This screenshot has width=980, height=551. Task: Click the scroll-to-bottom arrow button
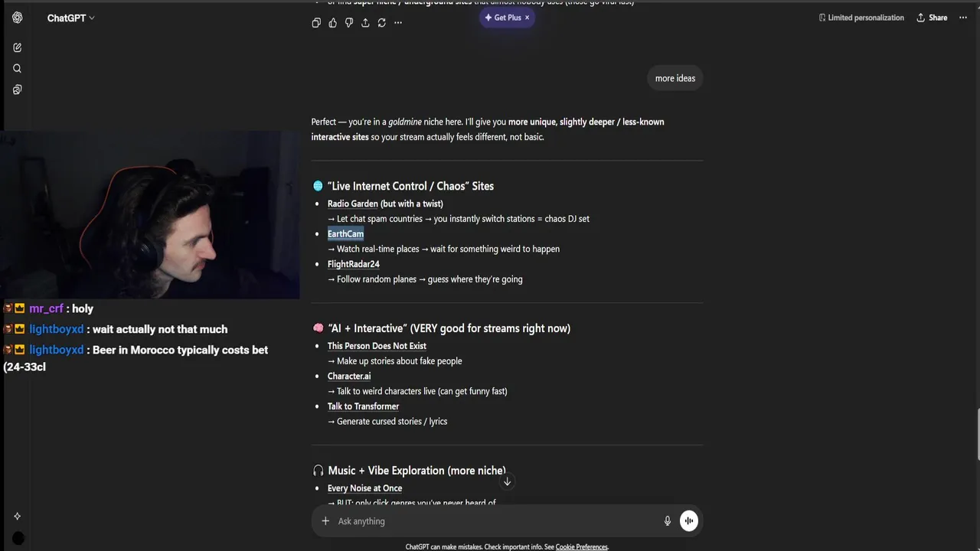[x=507, y=481]
